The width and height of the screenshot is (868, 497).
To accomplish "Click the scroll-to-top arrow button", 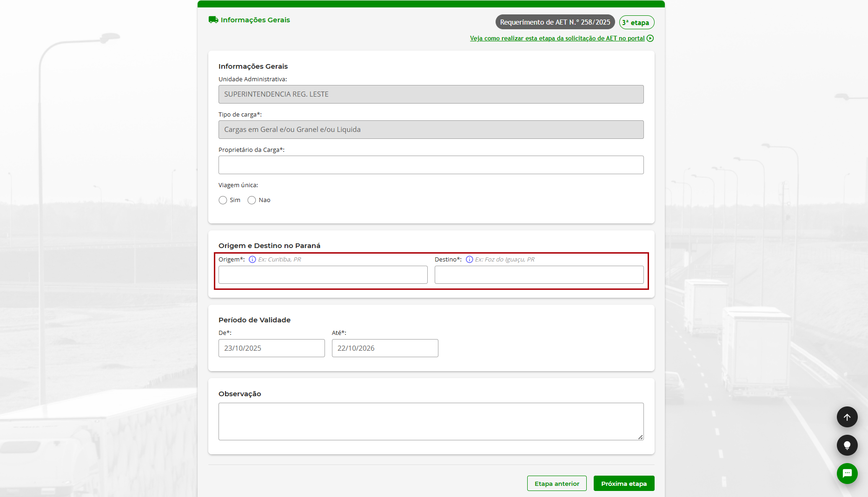I will point(847,417).
